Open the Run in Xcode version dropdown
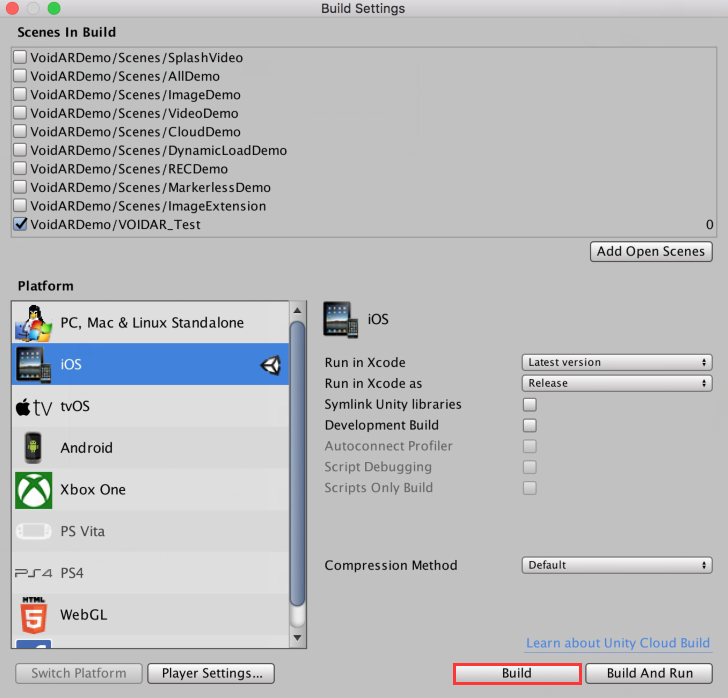This screenshot has height=698, width=728. pyautogui.click(x=616, y=362)
